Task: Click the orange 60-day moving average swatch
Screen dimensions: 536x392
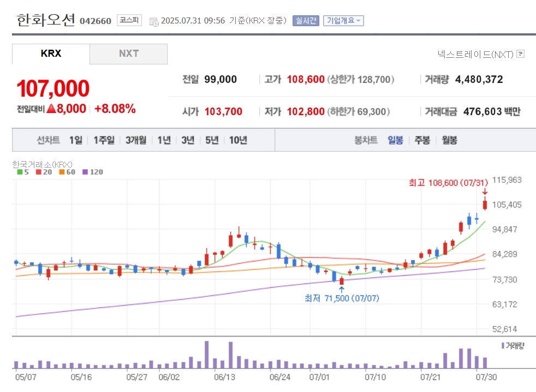Action: [62, 172]
